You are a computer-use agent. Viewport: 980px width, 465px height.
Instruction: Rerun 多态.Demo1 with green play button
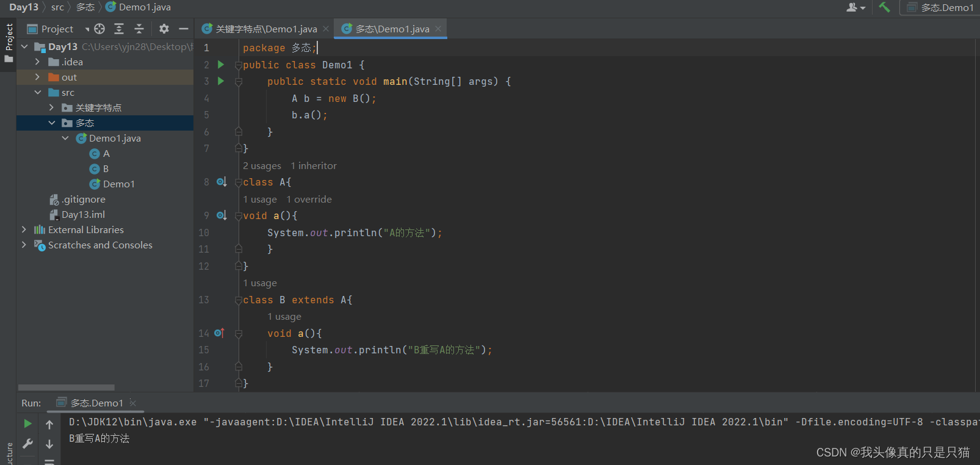click(27, 424)
